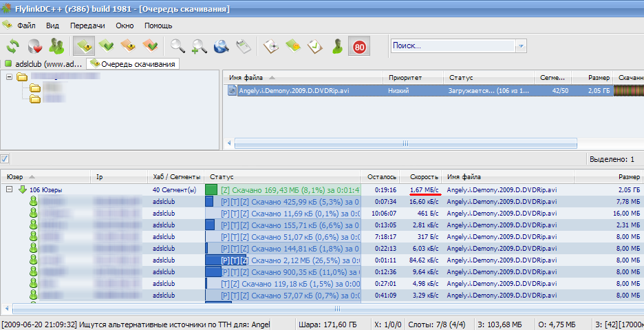Click the Reconnect green arrows toolbar icon

(x=12, y=46)
